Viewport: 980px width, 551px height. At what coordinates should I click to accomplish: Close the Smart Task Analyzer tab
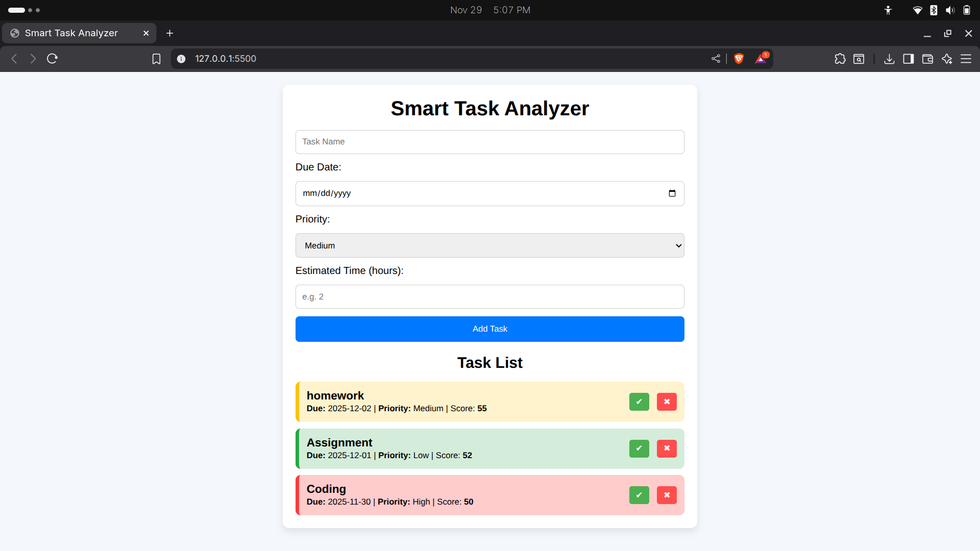coord(146,33)
